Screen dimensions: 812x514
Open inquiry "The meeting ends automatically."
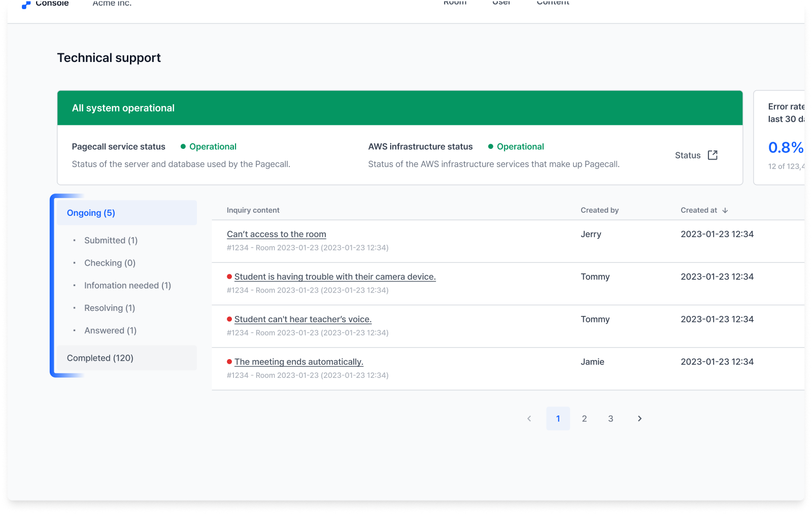[299, 362]
